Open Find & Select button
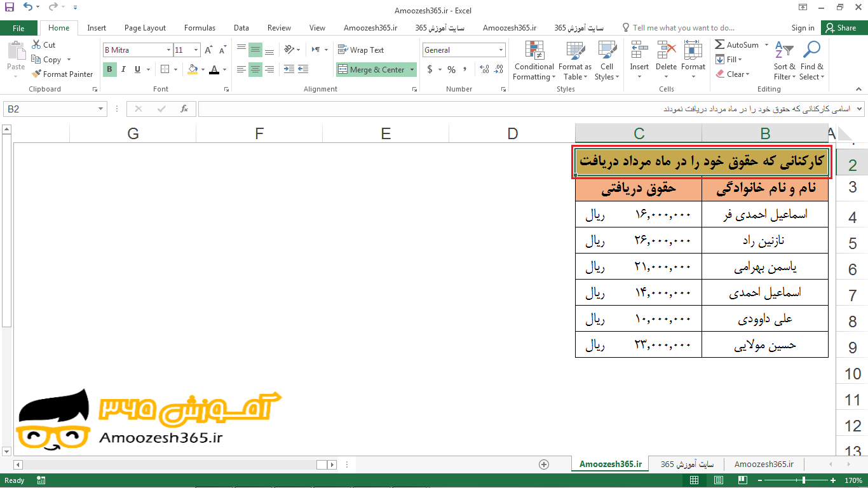Screen dimensions: 868x488 [x=811, y=61]
